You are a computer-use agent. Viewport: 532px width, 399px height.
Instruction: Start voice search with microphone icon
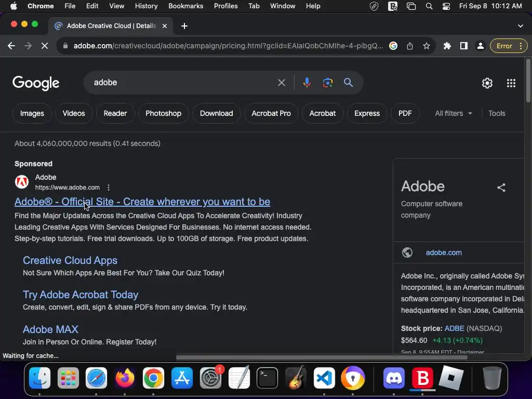[x=307, y=83]
